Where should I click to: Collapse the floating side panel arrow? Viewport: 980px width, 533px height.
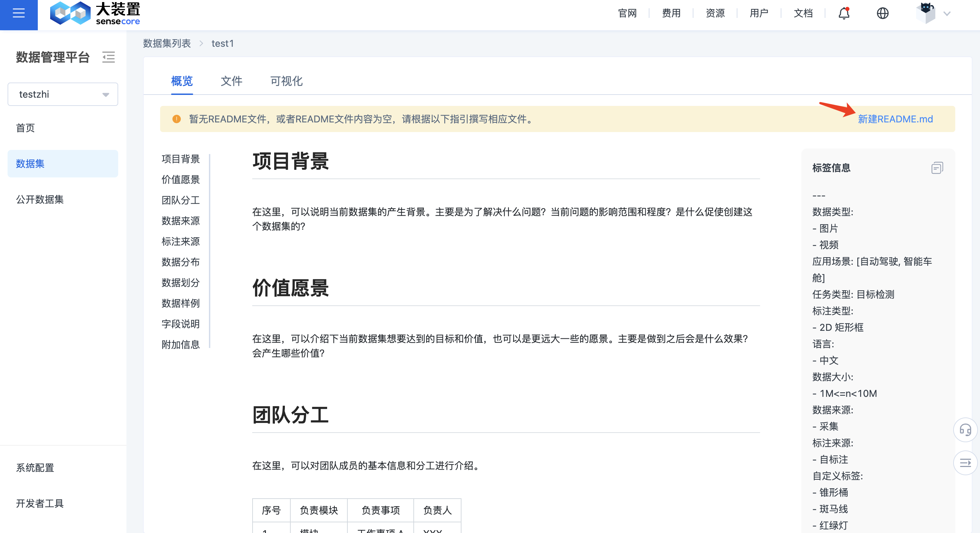coord(965,463)
